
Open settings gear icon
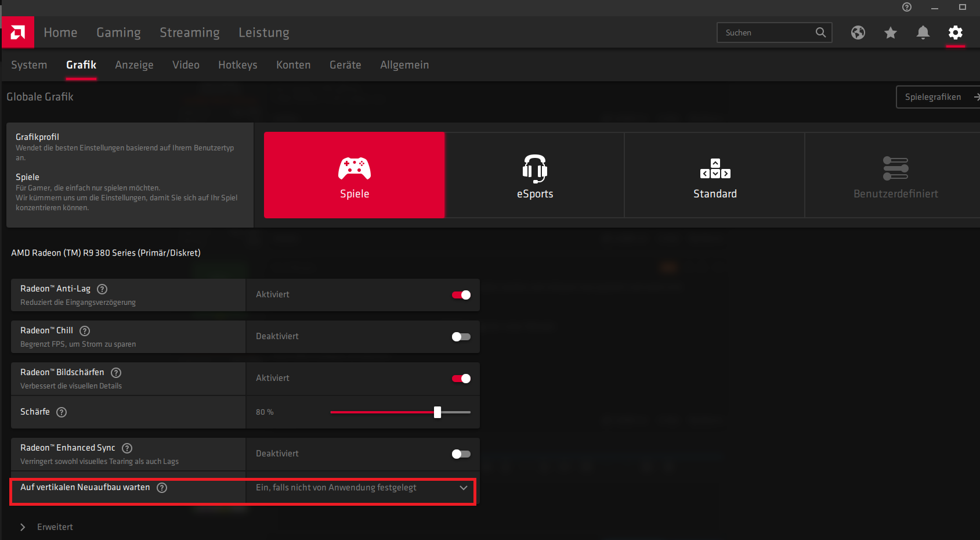(x=956, y=33)
